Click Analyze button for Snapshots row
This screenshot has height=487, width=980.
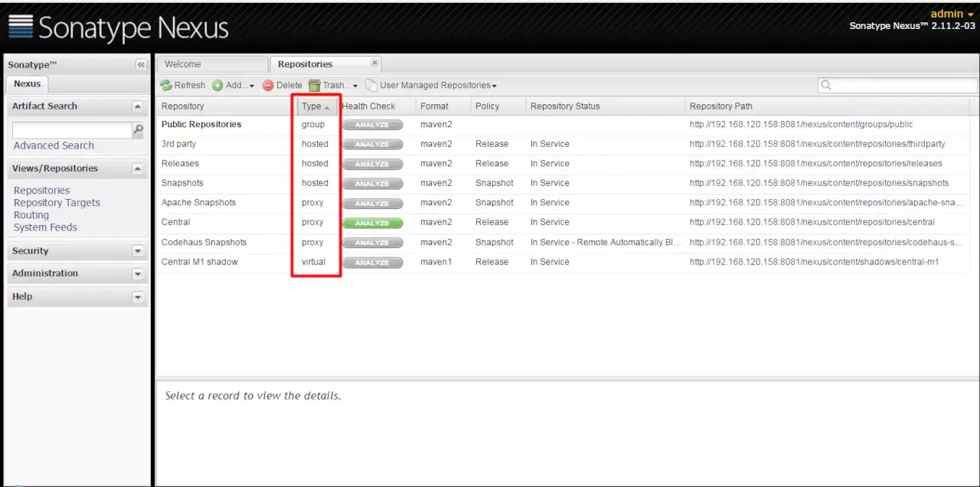coord(372,184)
